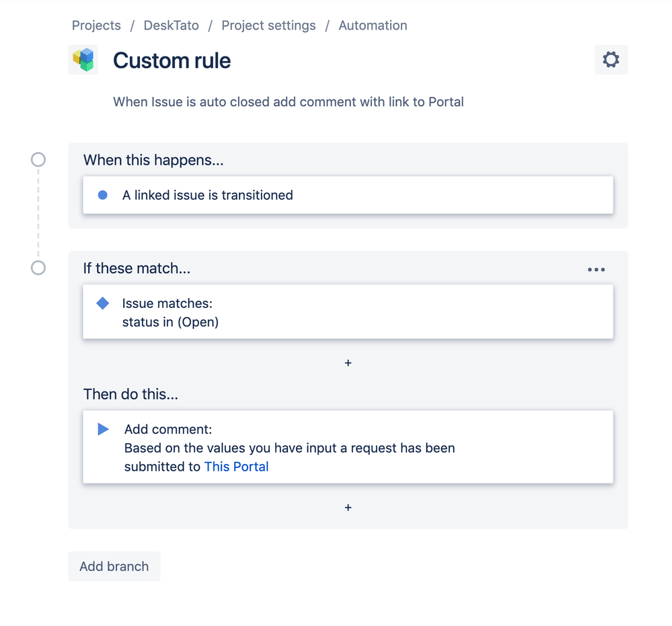This screenshot has width=672, height=626.
Task: Click the blue circle trigger icon
Action: (102, 195)
